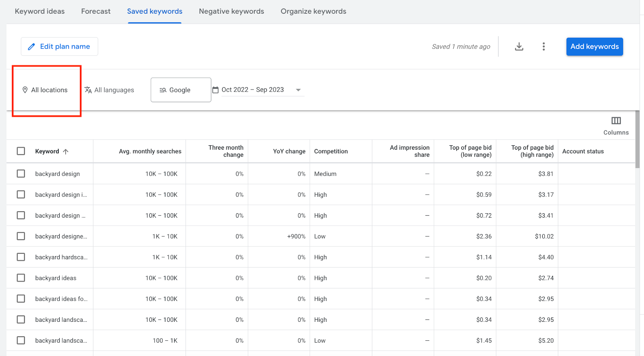Click the 'backyard designe...' keyword text
This screenshot has height=356, width=644.
[x=61, y=237]
